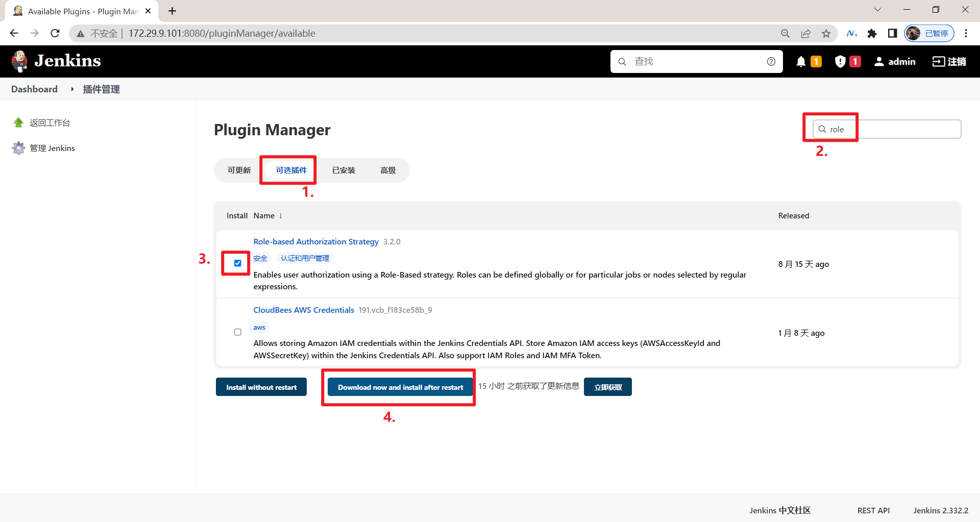Check the CloudBees AWS Credentials checkbox
This screenshot has height=522, width=980.
[x=238, y=332]
